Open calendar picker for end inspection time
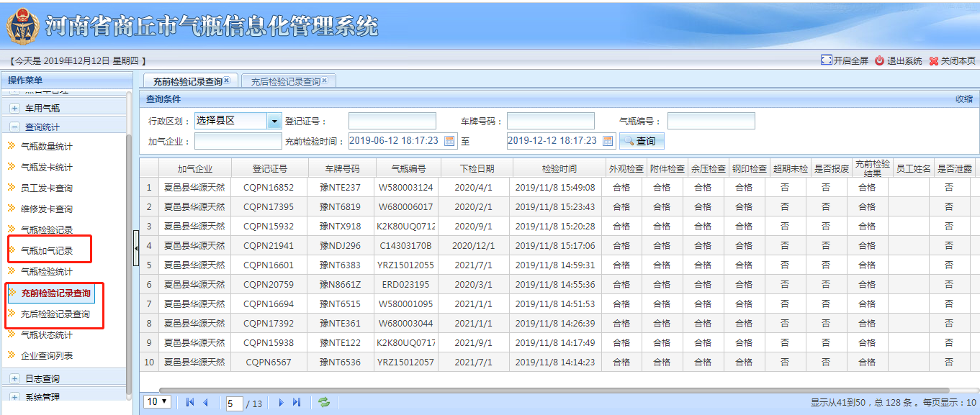The width and height of the screenshot is (980, 415). tap(608, 141)
